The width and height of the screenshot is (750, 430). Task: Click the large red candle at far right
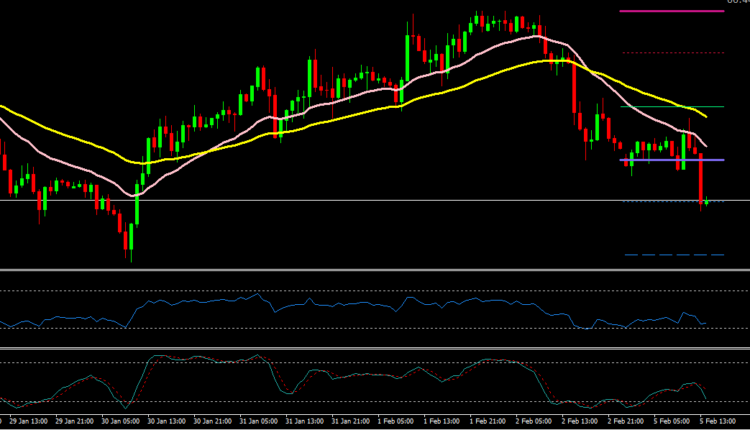point(701,180)
